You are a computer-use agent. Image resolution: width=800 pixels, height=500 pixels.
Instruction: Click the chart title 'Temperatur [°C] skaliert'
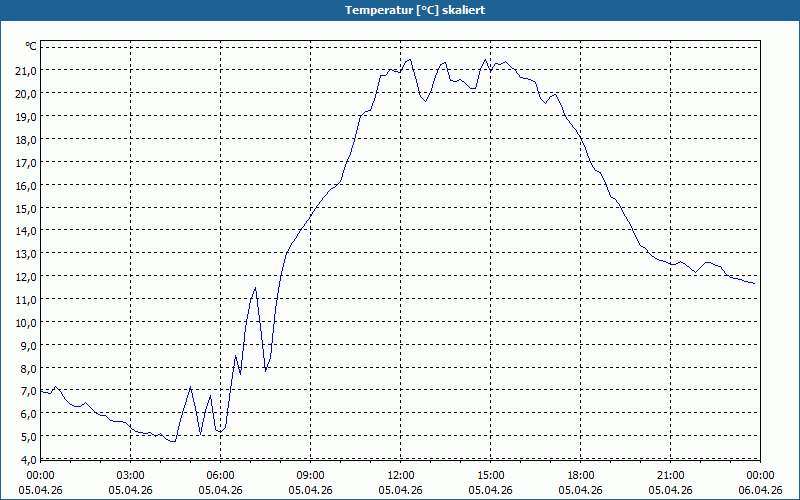(x=415, y=10)
